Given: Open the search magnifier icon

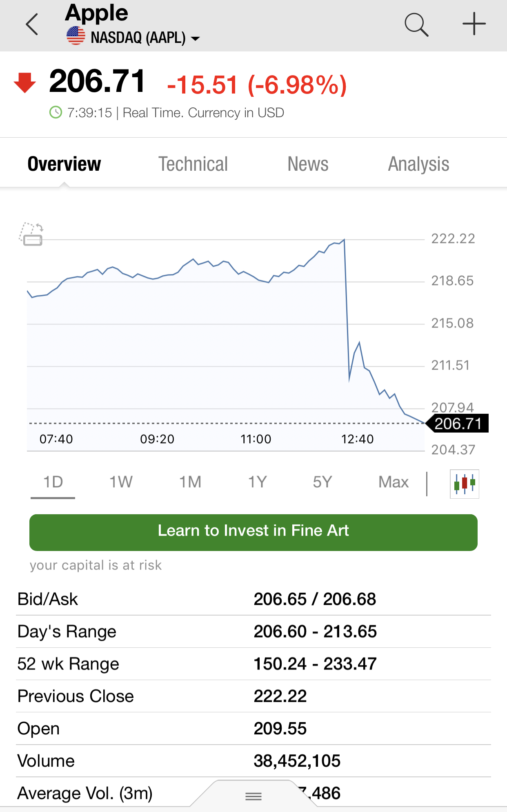Looking at the screenshot, I should [x=416, y=25].
